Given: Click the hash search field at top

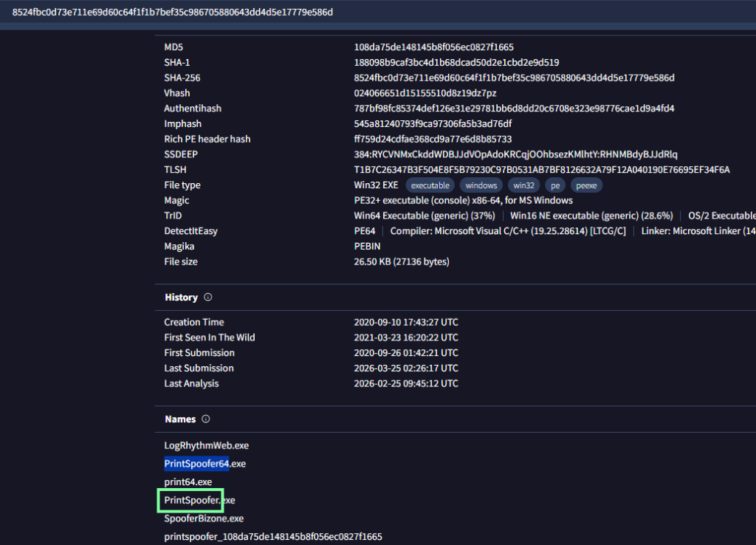Looking at the screenshot, I should [295, 13].
